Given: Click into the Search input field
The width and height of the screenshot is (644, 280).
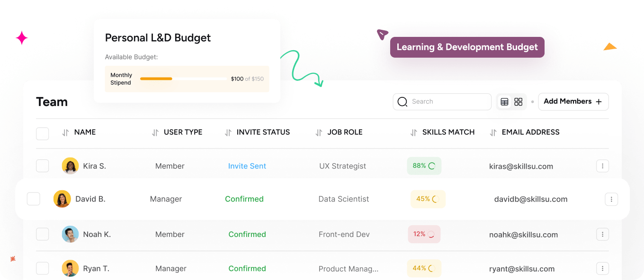Looking at the screenshot, I should [x=447, y=102].
